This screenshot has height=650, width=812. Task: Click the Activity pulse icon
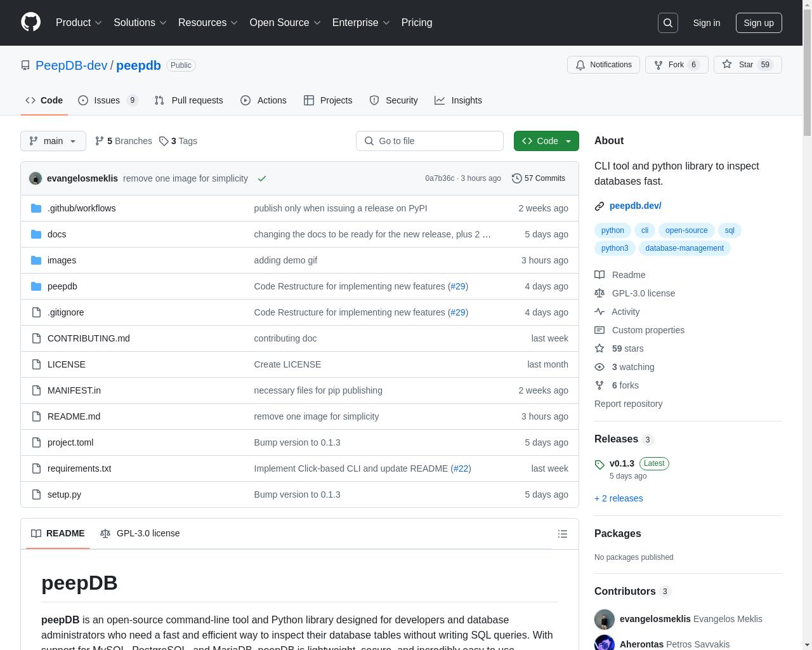(599, 312)
